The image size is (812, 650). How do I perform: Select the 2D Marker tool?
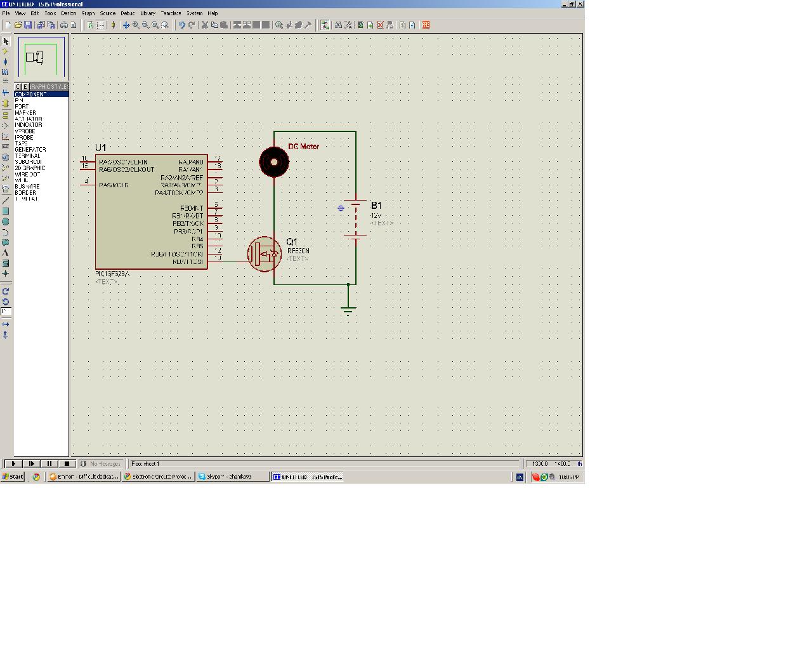[6, 273]
